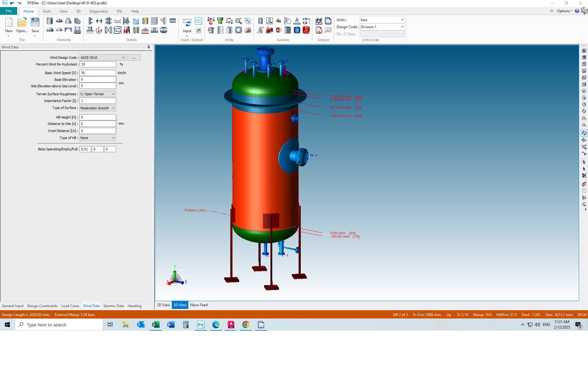The height and width of the screenshot is (384, 588).
Task: Click the tray detail icon with horizontal lines
Action: point(154,21)
